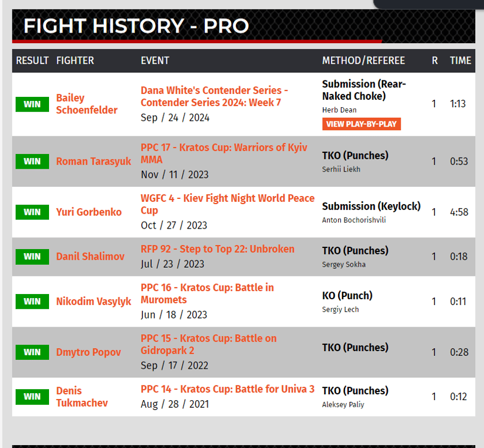Open Bailey Schoenfelder fighter profile
Image resolution: width=484 pixels, height=448 pixels.
tap(86, 104)
